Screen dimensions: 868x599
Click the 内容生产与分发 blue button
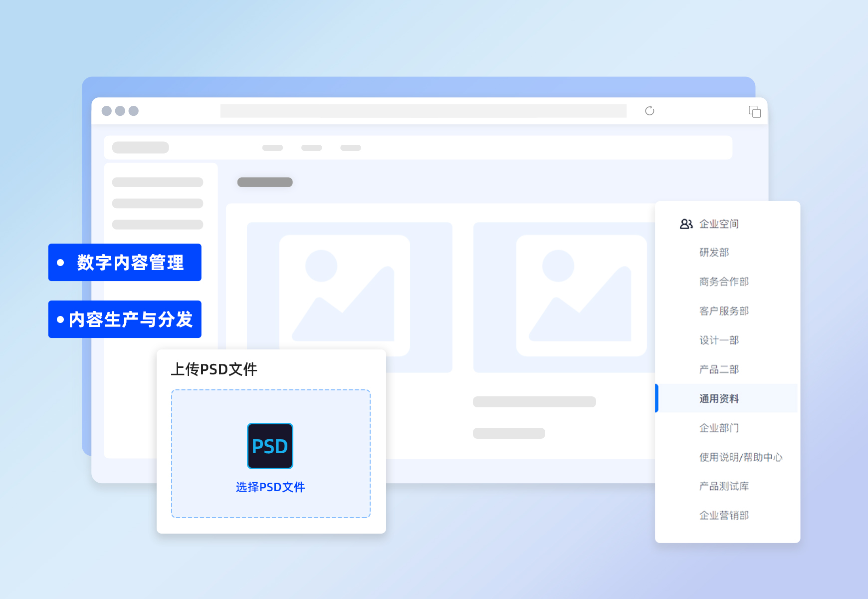click(x=125, y=319)
